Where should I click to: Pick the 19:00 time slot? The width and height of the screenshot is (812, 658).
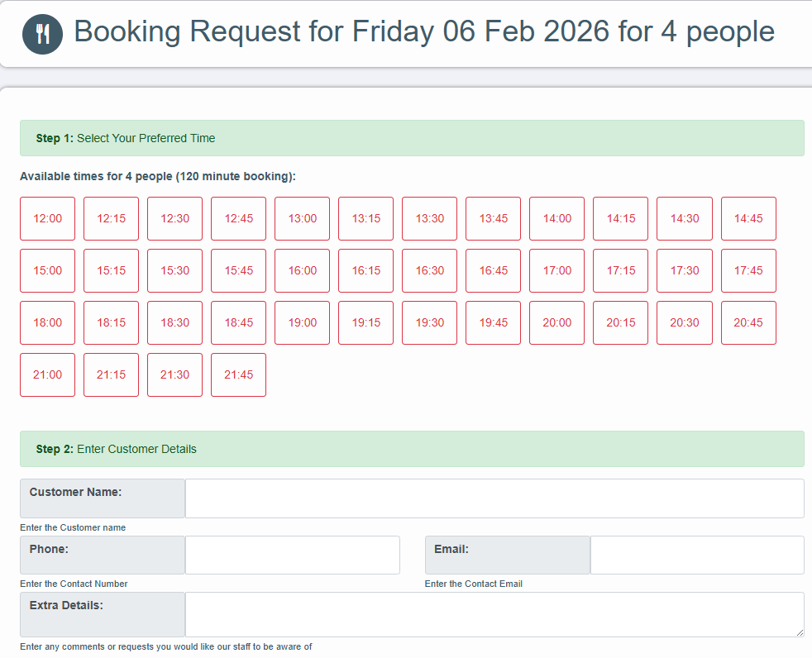pos(302,323)
